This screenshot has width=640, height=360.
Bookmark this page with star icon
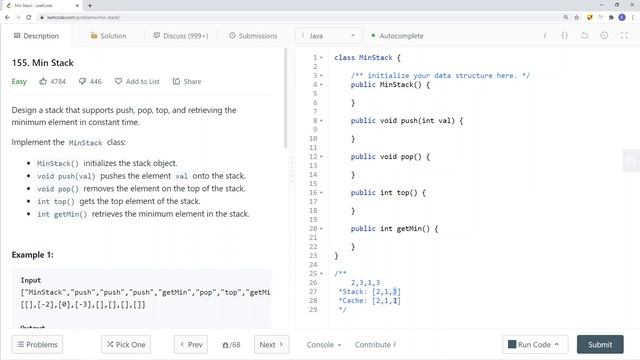577,18
